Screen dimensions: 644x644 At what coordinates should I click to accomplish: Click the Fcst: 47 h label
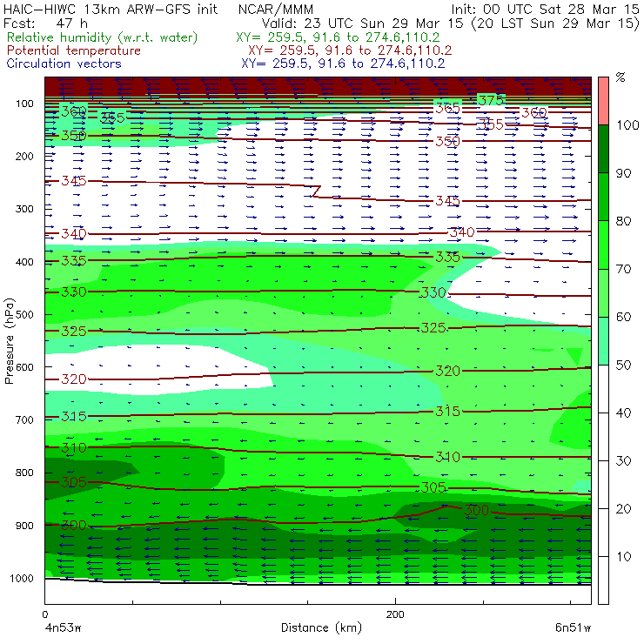click(45, 23)
